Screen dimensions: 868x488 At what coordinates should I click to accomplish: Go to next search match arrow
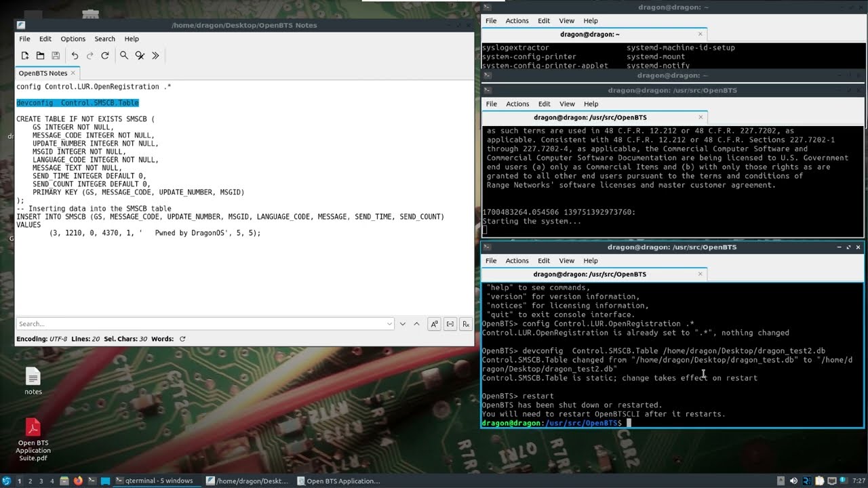tap(403, 324)
